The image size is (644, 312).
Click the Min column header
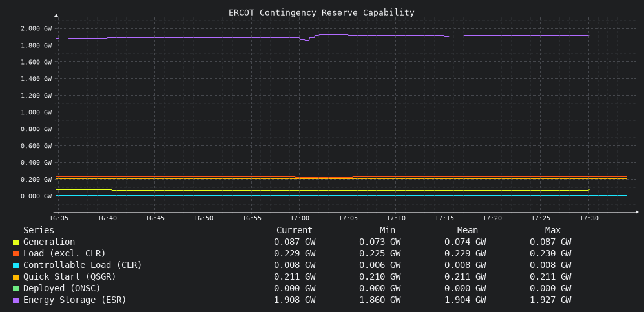tap(388, 230)
